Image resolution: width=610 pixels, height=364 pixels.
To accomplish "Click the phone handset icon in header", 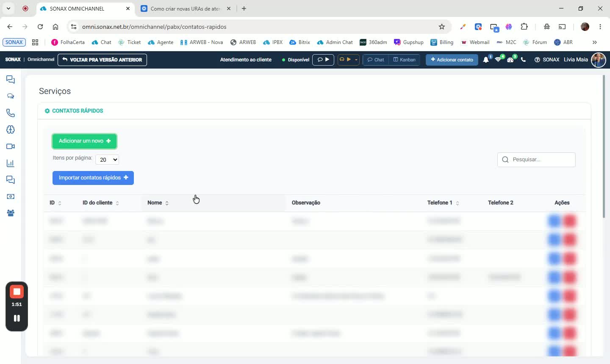I will (x=523, y=60).
